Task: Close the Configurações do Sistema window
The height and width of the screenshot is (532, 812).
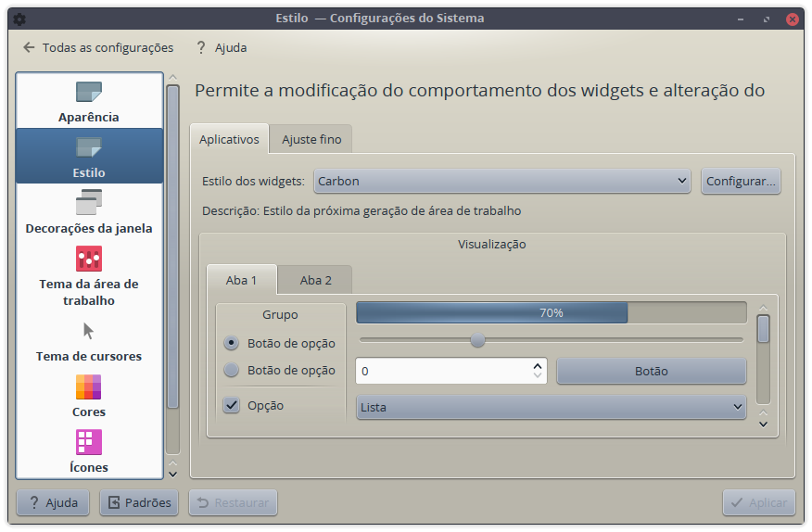Action: tap(792, 19)
